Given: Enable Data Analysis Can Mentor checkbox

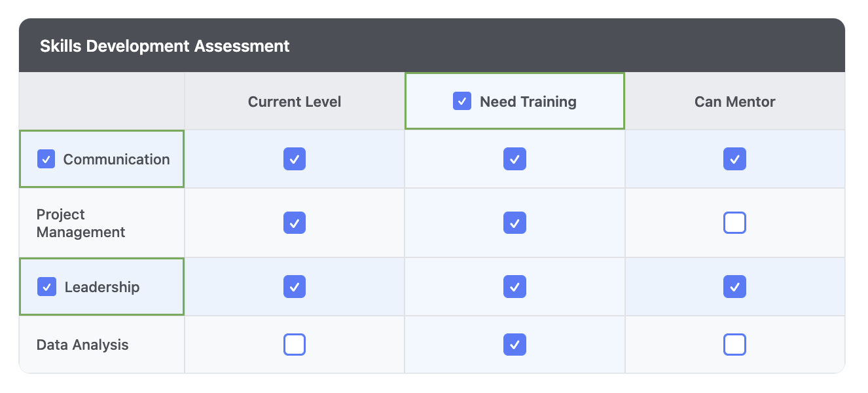Looking at the screenshot, I should point(734,345).
